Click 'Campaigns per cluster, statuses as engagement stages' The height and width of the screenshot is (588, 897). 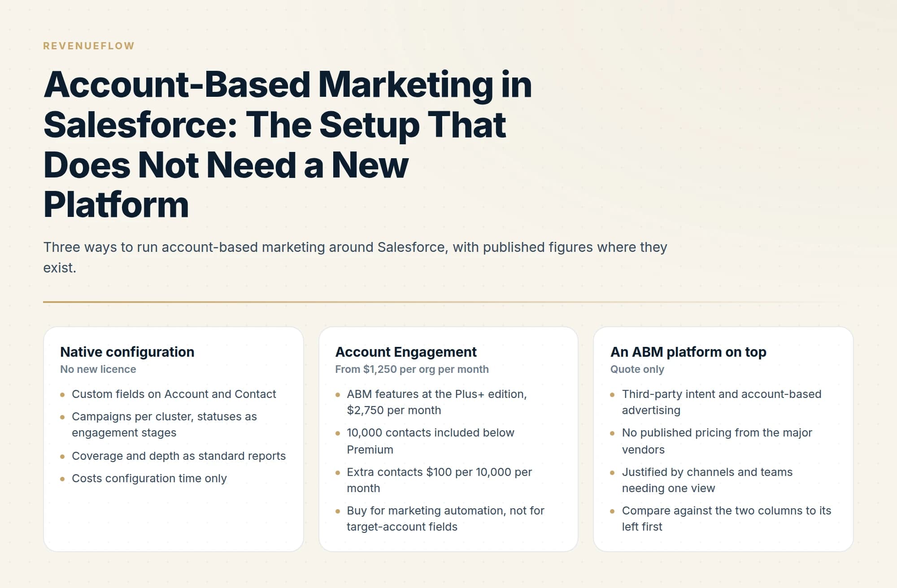164,424
